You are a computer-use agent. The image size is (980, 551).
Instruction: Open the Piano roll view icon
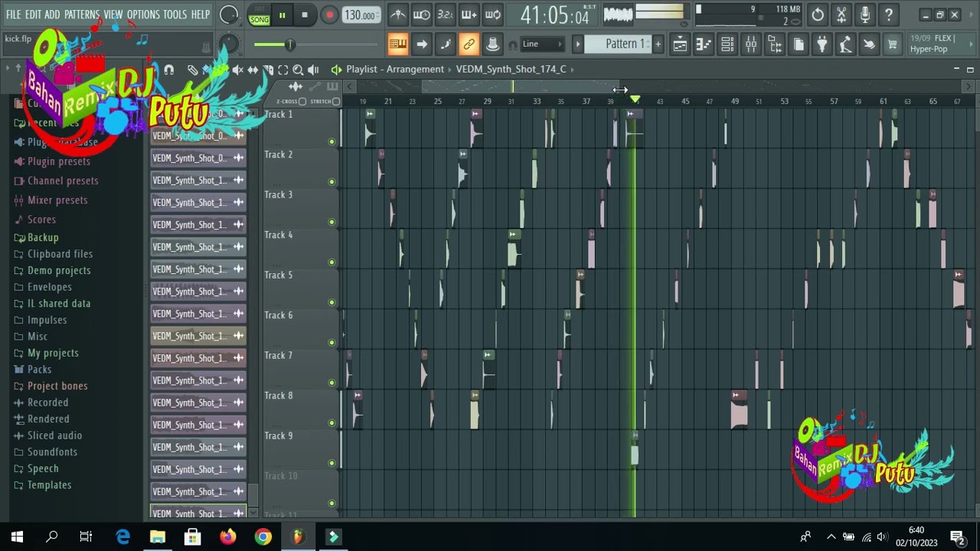tap(704, 44)
